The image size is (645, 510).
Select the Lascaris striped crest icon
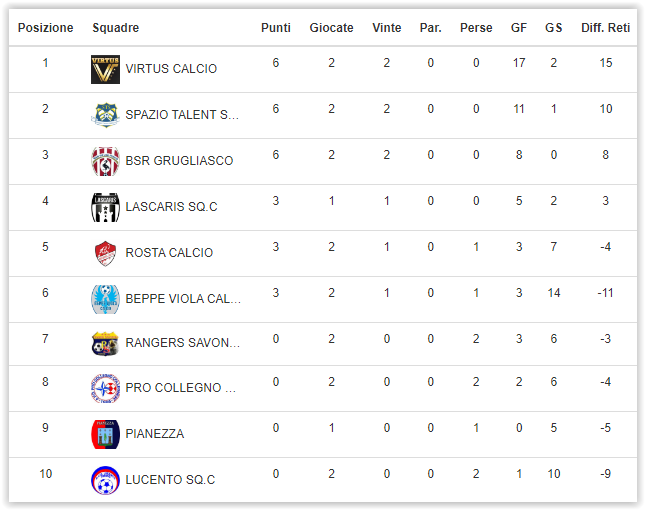[x=105, y=207]
